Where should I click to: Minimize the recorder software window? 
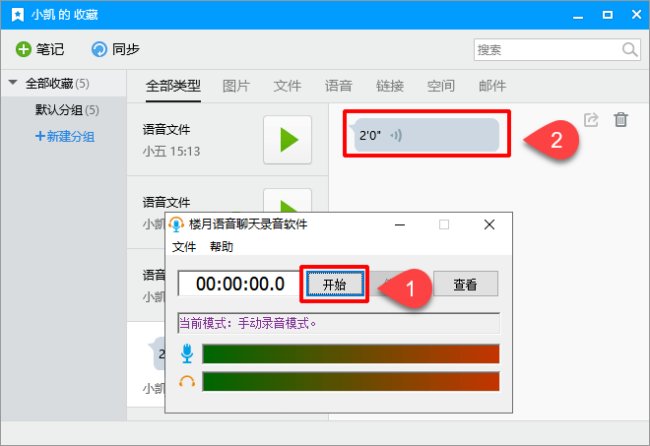pos(400,225)
